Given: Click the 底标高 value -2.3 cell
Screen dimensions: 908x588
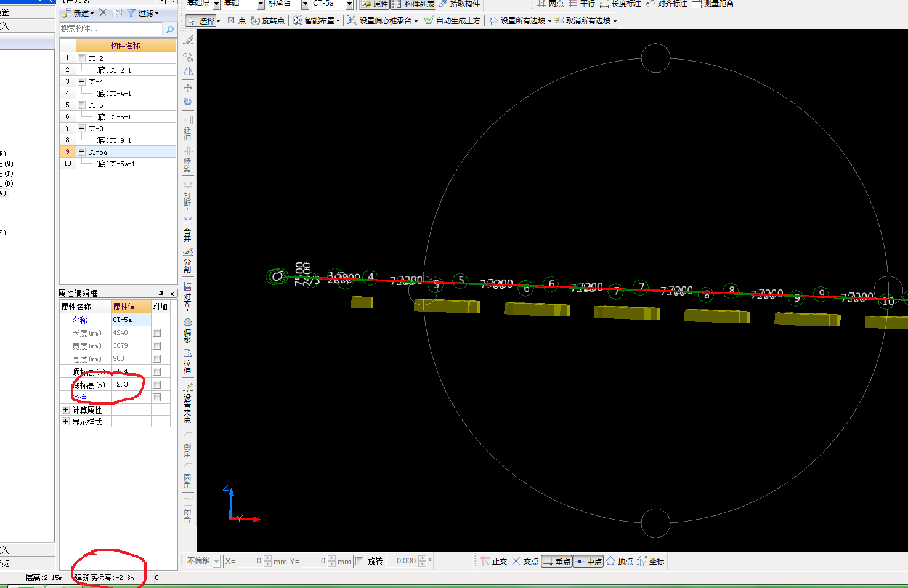Looking at the screenshot, I should point(131,384).
